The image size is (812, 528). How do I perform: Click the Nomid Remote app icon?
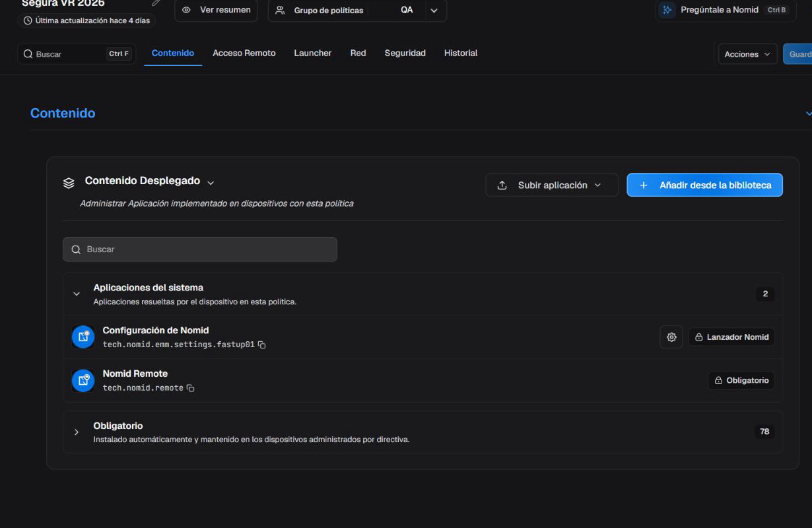click(x=83, y=380)
